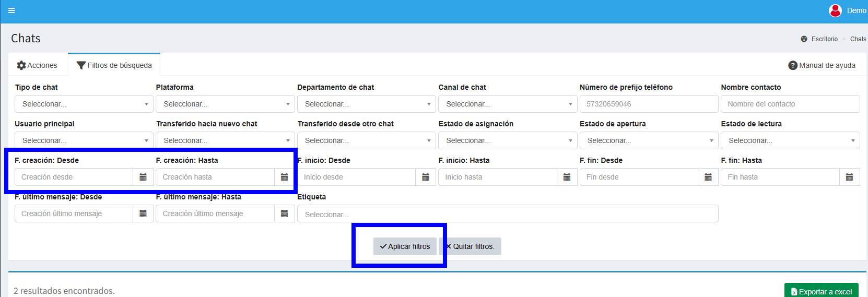Focus the Creación hasta date field
Image resolution: width=868 pixels, height=297 pixels.
[x=215, y=177]
